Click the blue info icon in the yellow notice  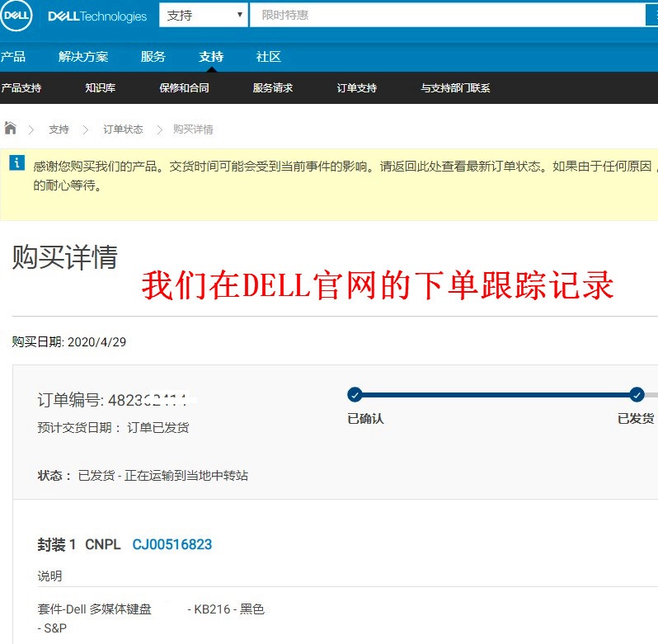click(16, 162)
